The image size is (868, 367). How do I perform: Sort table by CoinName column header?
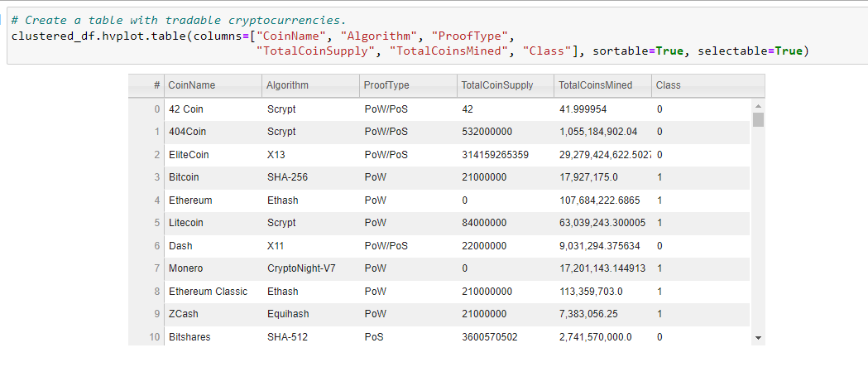point(213,85)
